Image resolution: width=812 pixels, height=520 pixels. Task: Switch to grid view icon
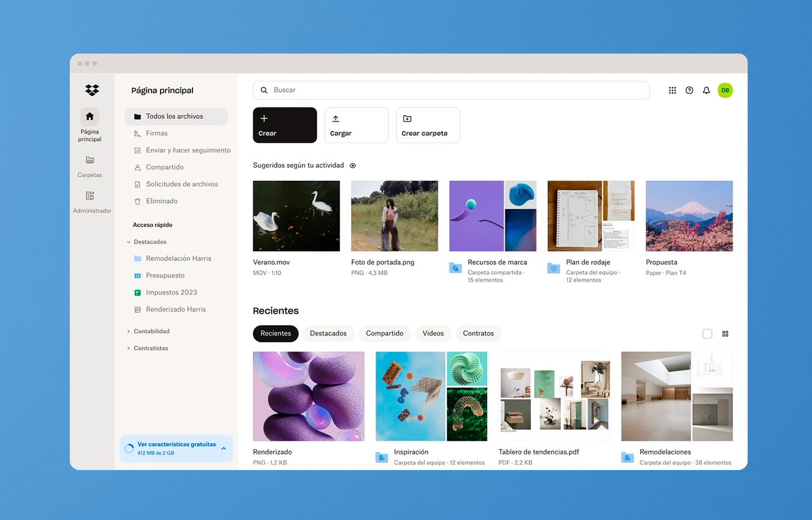(725, 334)
